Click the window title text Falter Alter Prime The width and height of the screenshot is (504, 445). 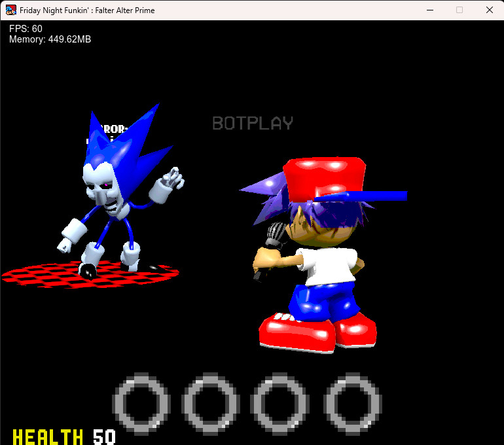[x=125, y=10]
